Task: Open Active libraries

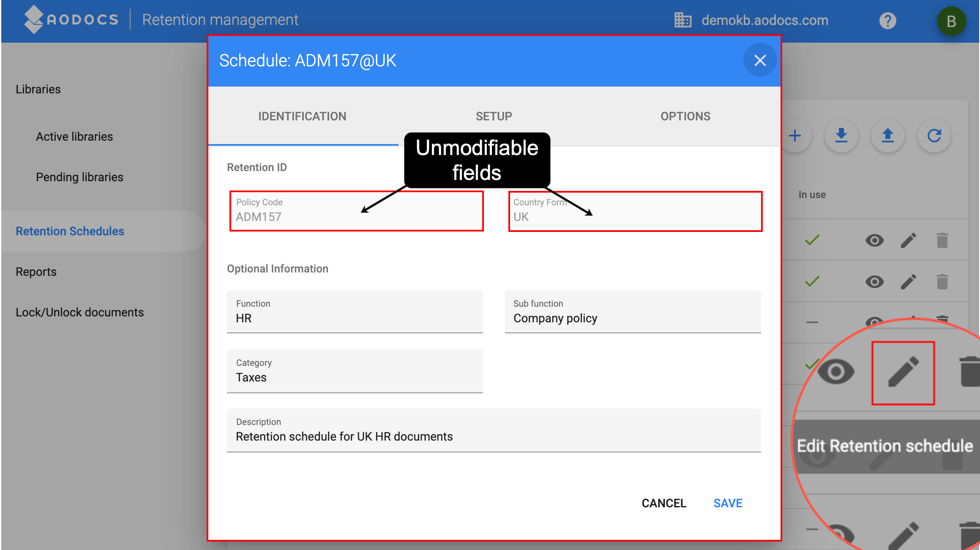Action: (x=74, y=136)
